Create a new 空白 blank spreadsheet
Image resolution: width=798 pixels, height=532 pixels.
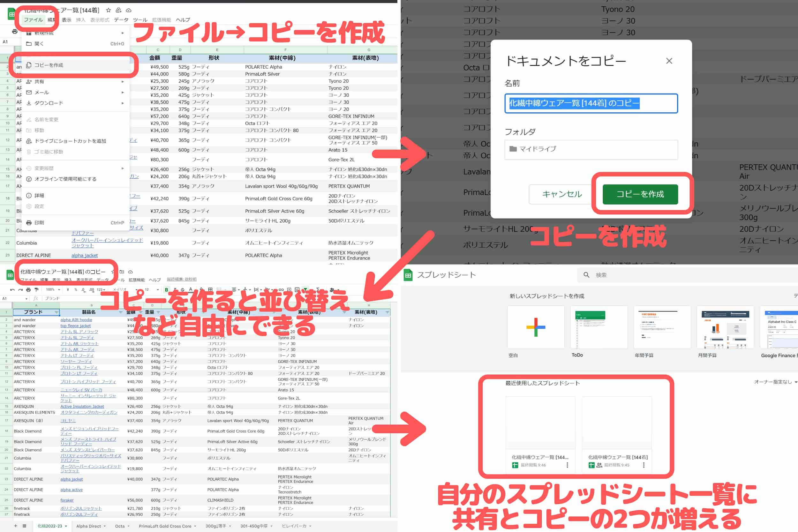[536, 327]
